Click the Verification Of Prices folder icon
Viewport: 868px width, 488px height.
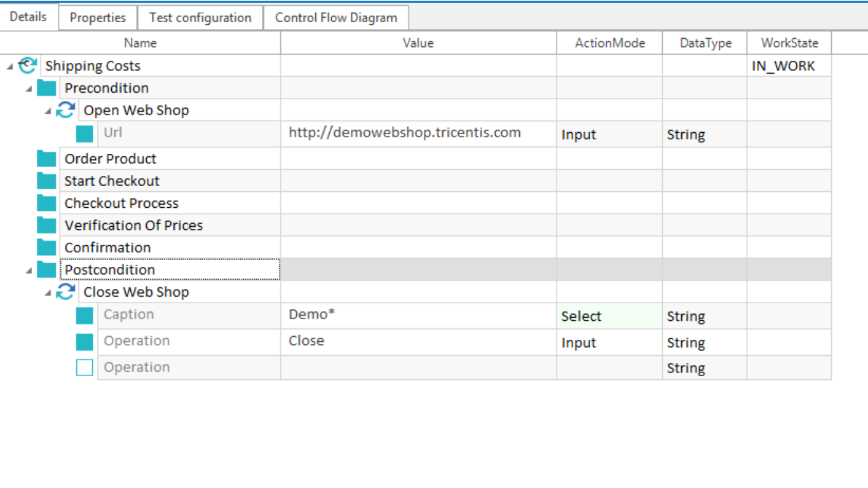pos(46,226)
